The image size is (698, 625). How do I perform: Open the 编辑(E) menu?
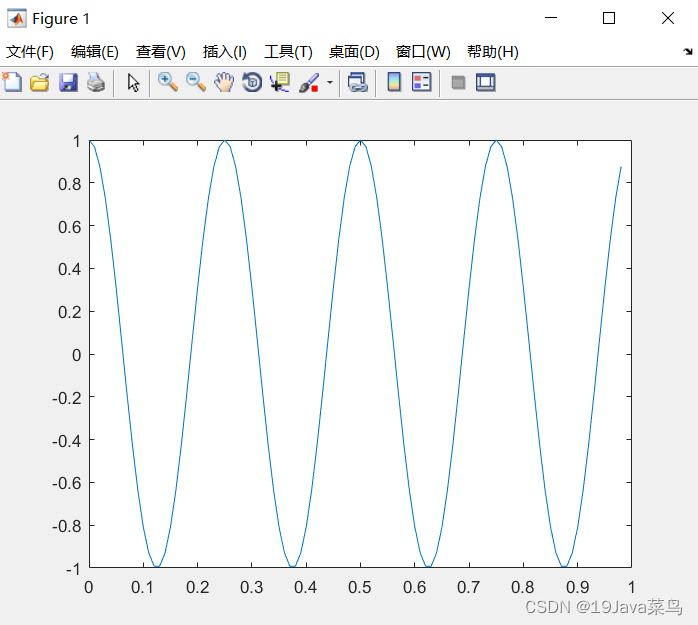tap(95, 52)
